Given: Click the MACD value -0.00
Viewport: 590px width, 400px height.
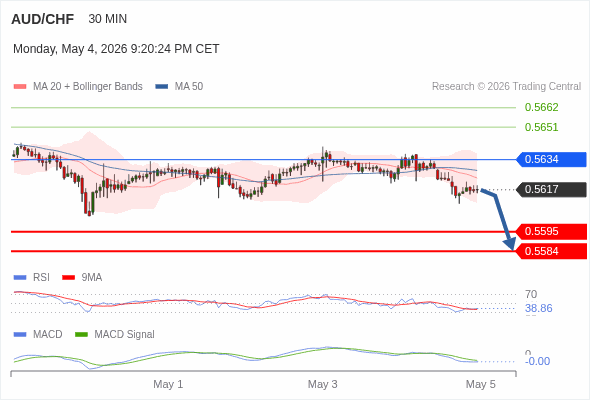Looking at the screenshot, I should pyautogui.click(x=537, y=362).
